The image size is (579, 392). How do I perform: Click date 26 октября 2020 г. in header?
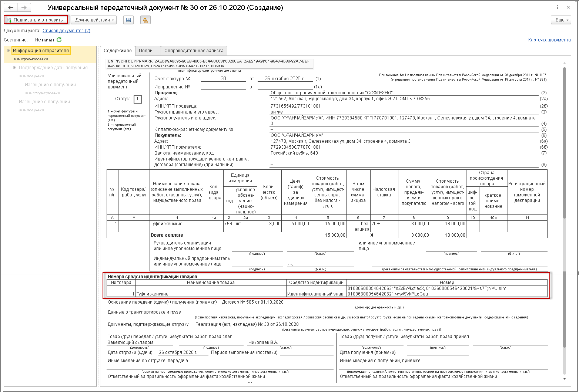[285, 78]
